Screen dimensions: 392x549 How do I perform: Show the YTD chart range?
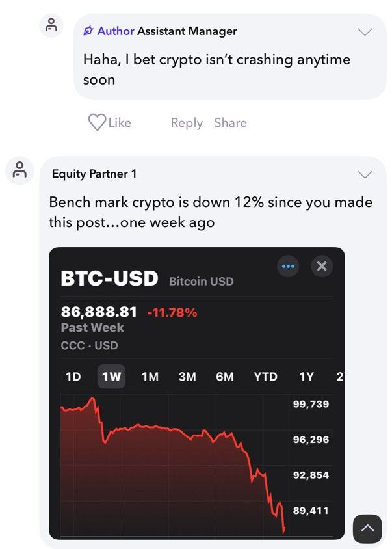(266, 377)
